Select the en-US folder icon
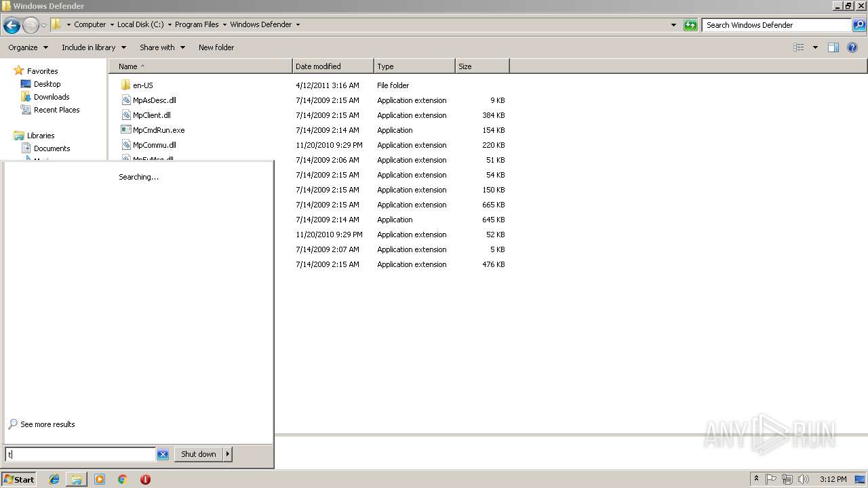Image resolution: width=868 pixels, height=488 pixels. click(x=125, y=85)
